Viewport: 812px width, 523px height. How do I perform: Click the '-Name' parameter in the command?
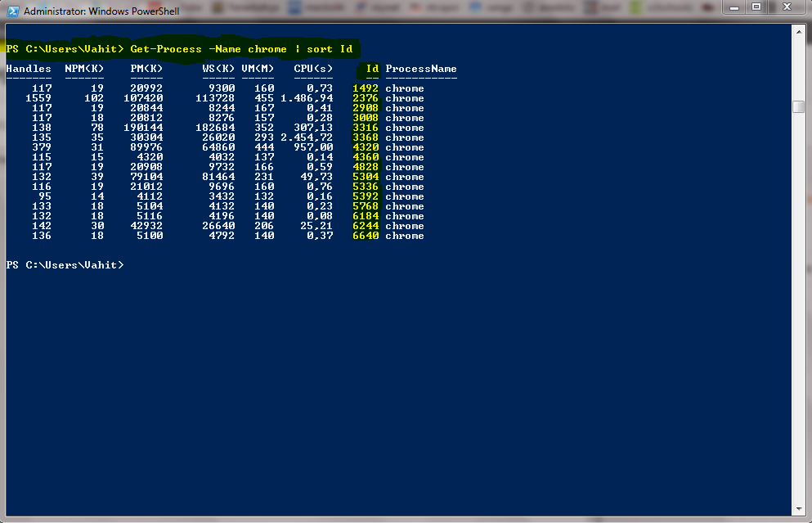pos(225,49)
